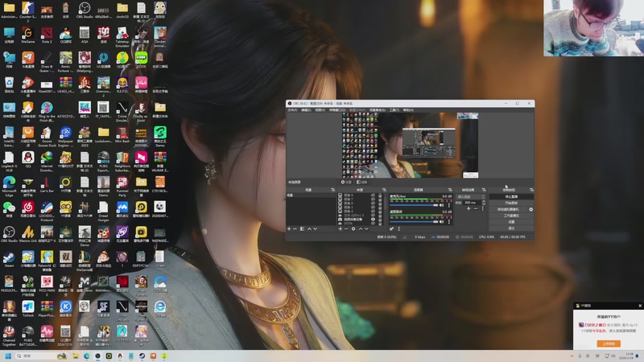Toggle eye icon of the top source
The height and width of the screenshot is (362, 644).
[x=373, y=195]
